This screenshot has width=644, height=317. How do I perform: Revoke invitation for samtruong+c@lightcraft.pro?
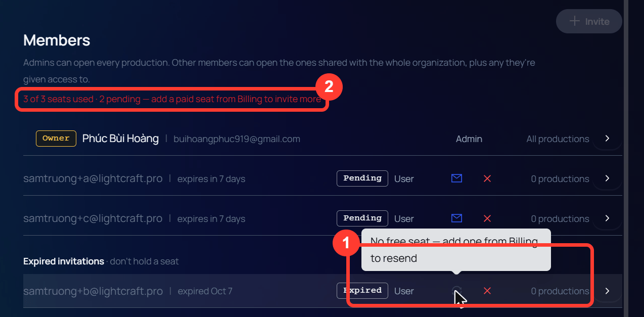487,218
